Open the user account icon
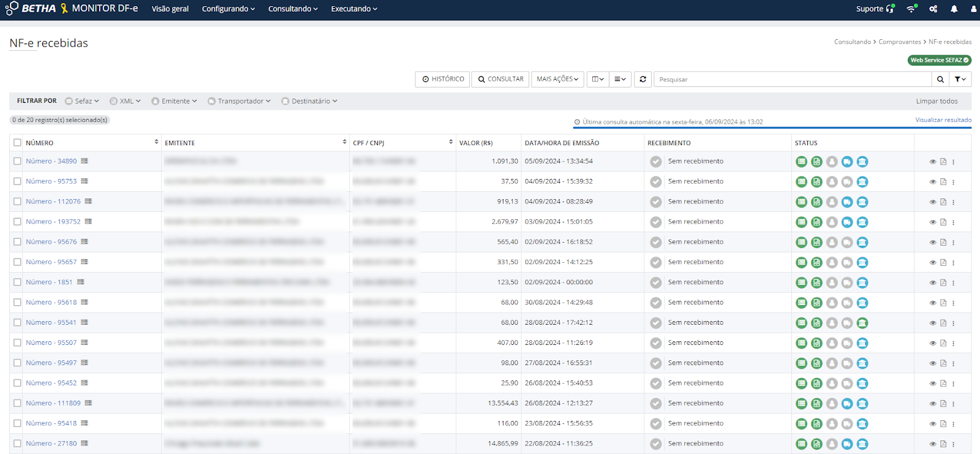 [974, 9]
